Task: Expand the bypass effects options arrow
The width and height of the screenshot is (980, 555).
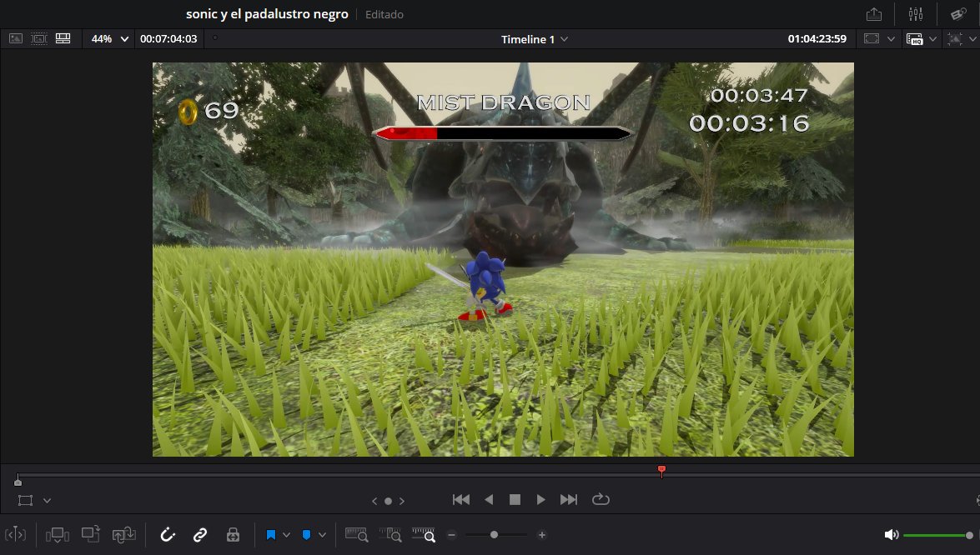Action: tap(972, 38)
